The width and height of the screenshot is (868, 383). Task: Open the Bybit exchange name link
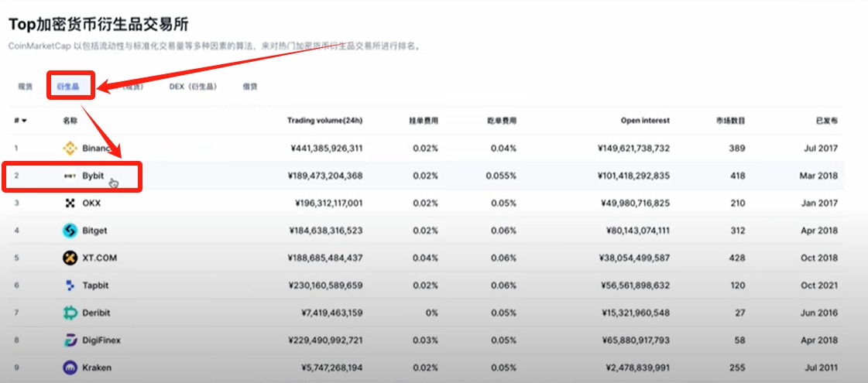tap(93, 176)
